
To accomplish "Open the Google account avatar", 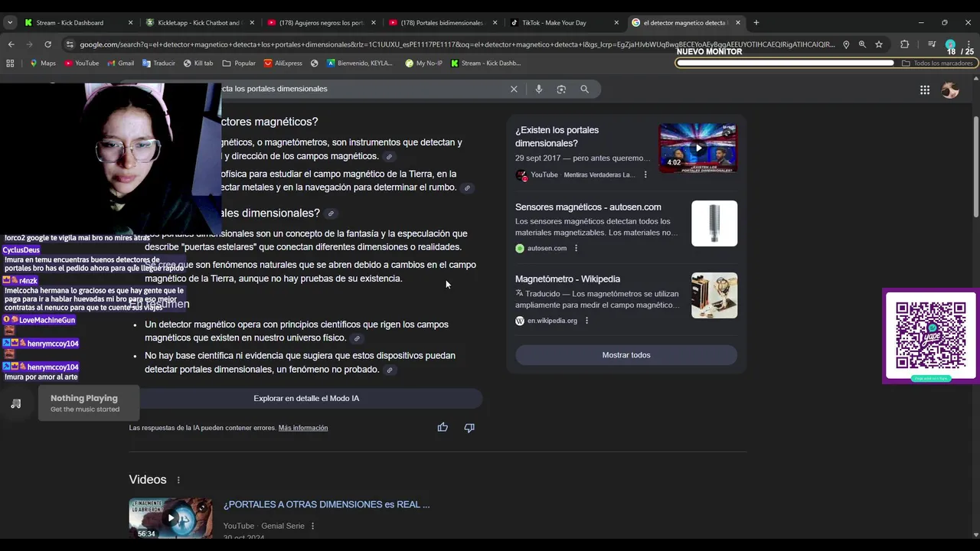I will pyautogui.click(x=950, y=90).
